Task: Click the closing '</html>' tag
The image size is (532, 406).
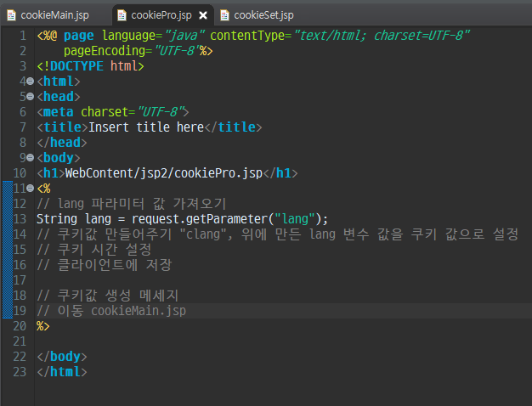Action: click(62, 372)
